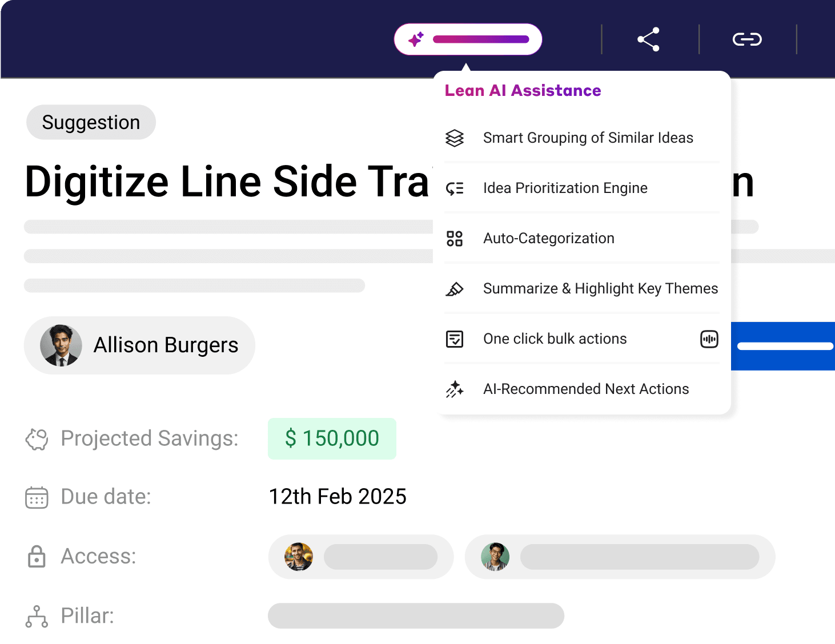Image resolution: width=835 pixels, height=644 pixels.
Task: Open Allison Burgers profile chip
Action: [x=139, y=345]
